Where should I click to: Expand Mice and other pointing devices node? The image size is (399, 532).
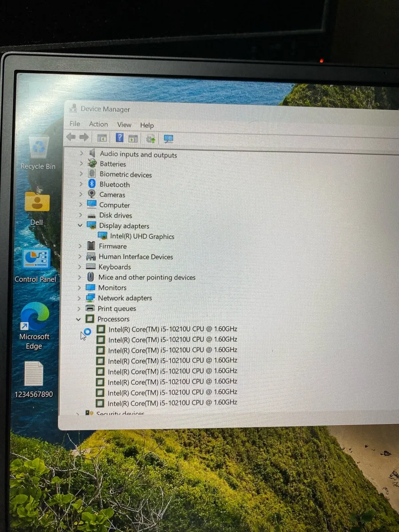click(x=79, y=277)
